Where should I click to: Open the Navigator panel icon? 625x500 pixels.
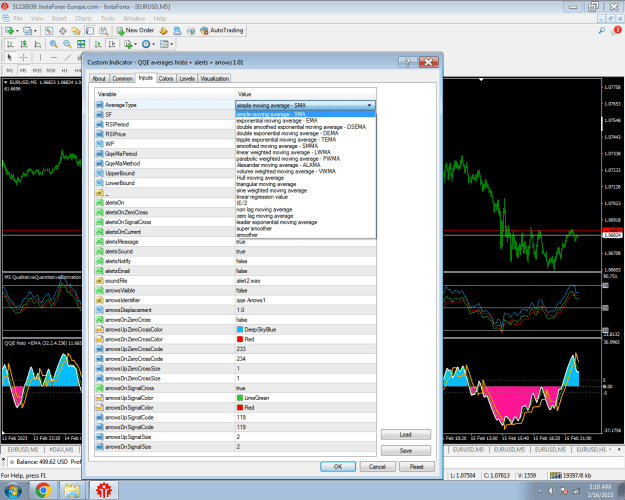pyautogui.click(x=76, y=31)
